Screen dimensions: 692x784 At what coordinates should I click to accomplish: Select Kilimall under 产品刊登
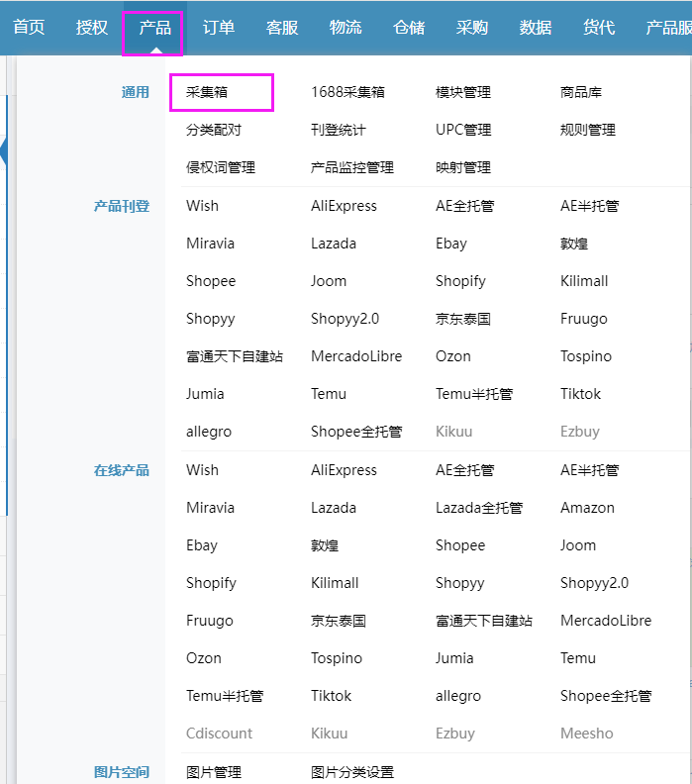point(583,281)
